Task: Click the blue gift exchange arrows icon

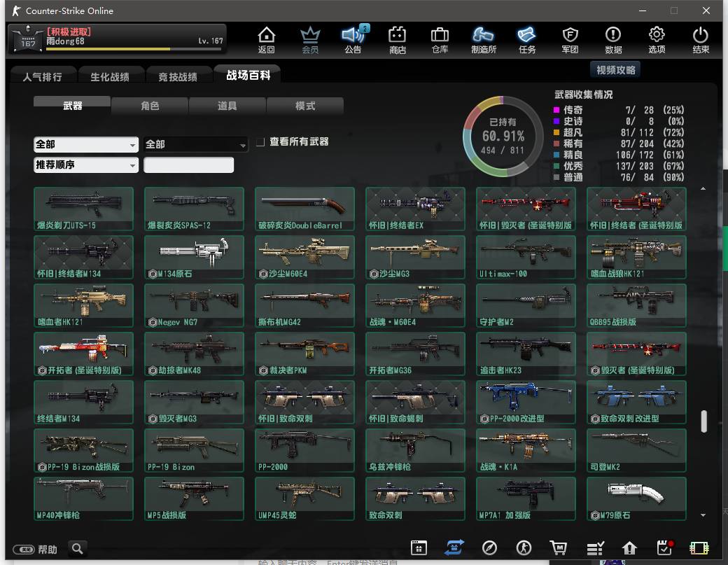Action: pos(454,547)
